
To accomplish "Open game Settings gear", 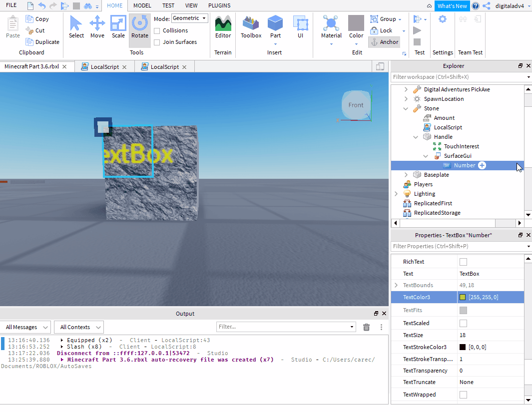I will tap(442, 19).
